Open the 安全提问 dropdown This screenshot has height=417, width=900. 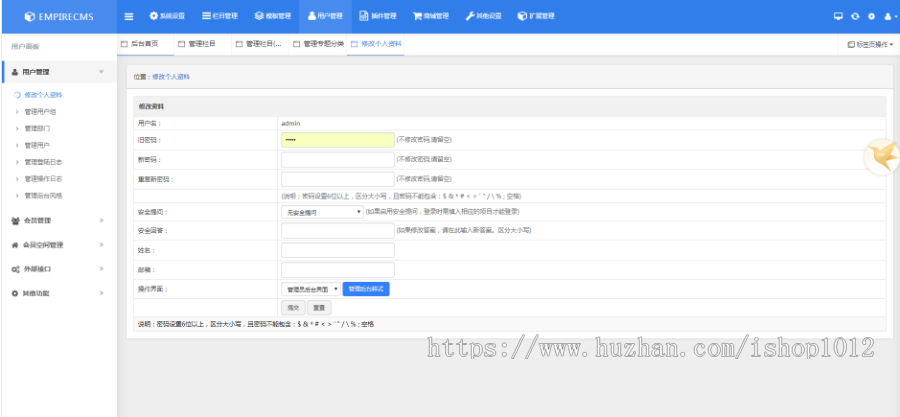click(x=322, y=212)
